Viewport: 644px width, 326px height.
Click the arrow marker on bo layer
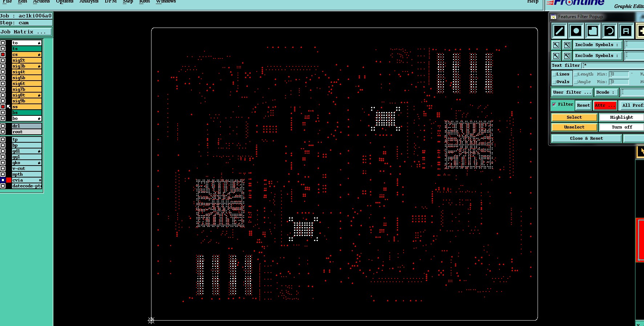coord(39,119)
